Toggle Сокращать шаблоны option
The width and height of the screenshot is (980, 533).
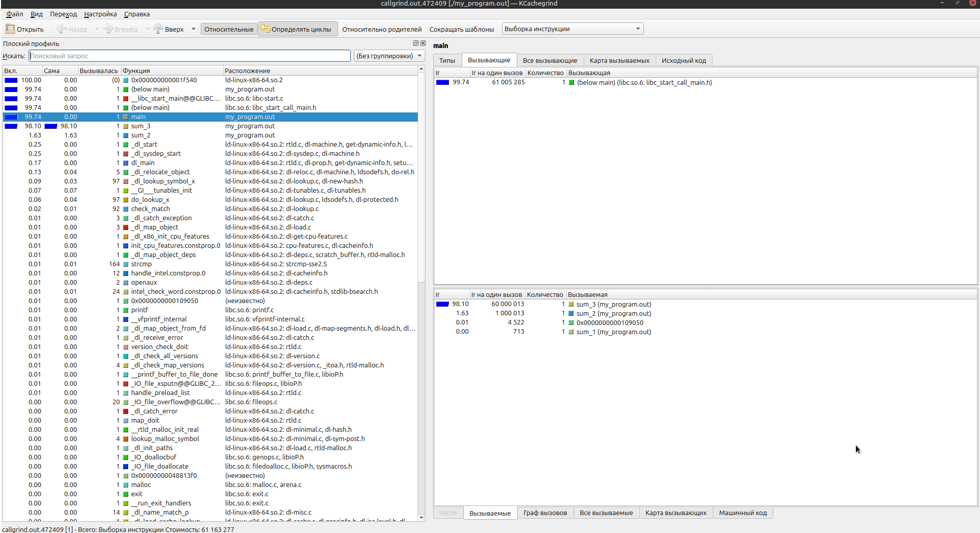click(462, 29)
